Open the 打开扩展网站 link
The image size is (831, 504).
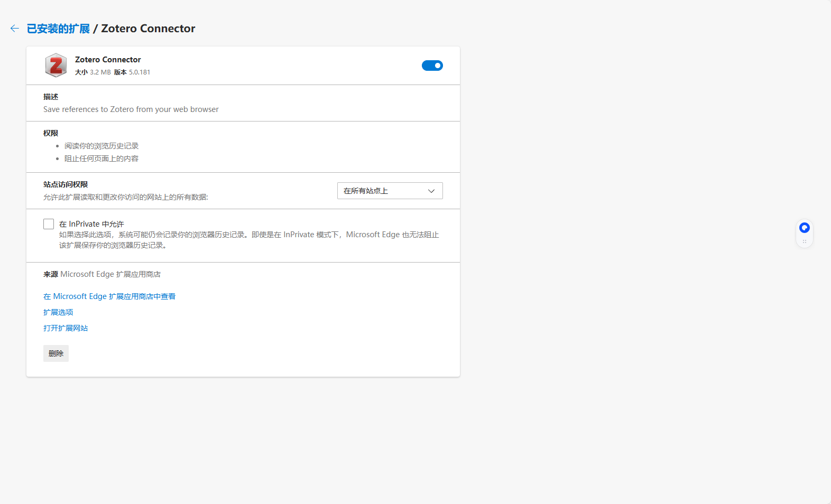coord(66,328)
